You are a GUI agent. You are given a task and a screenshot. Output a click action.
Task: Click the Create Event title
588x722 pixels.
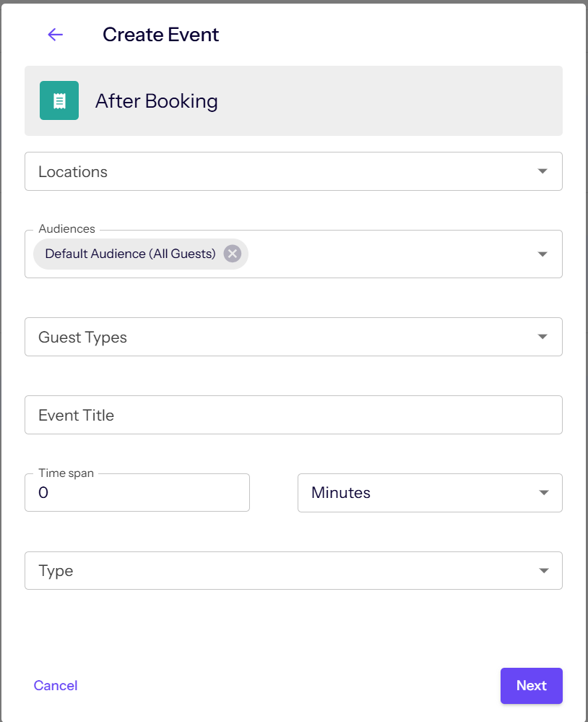coord(160,35)
